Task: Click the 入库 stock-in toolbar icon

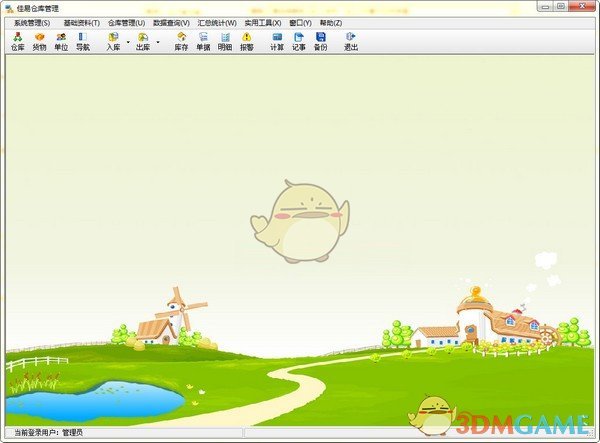Action: click(x=113, y=42)
